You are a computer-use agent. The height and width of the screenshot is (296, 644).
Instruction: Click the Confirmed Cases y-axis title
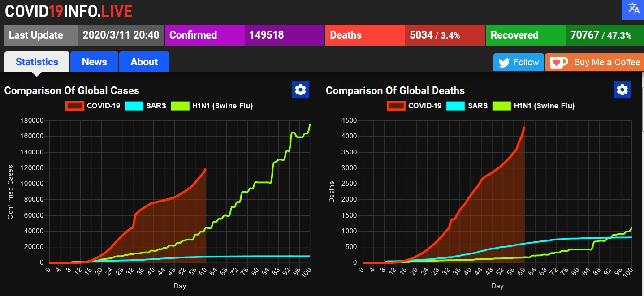click(10, 192)
